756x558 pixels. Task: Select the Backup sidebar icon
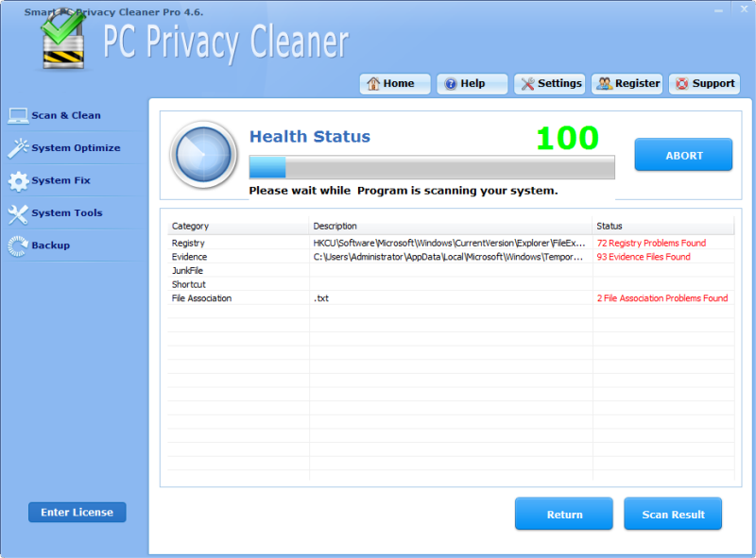19,245
